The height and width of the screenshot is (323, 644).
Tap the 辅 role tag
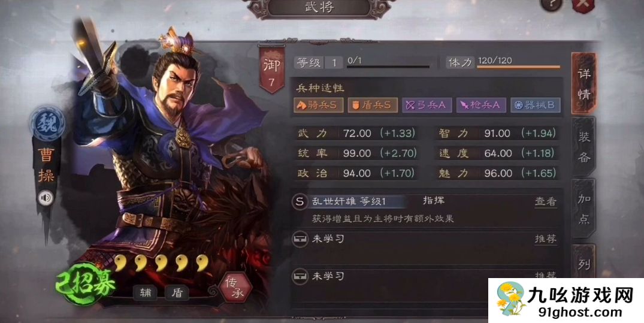[146, 292]
